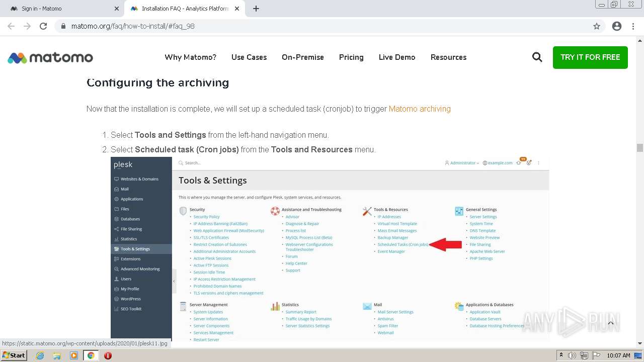Close the Sign in - Matomo tab
Image resolution: width=644 pixels, height=362 pixels.
(117, 9)
